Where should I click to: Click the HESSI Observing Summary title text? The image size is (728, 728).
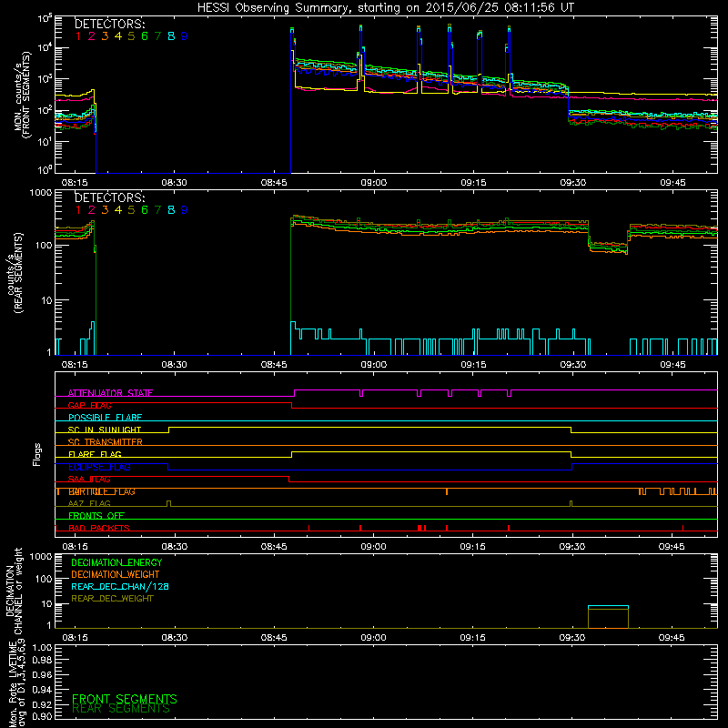(x=385, y=7)
